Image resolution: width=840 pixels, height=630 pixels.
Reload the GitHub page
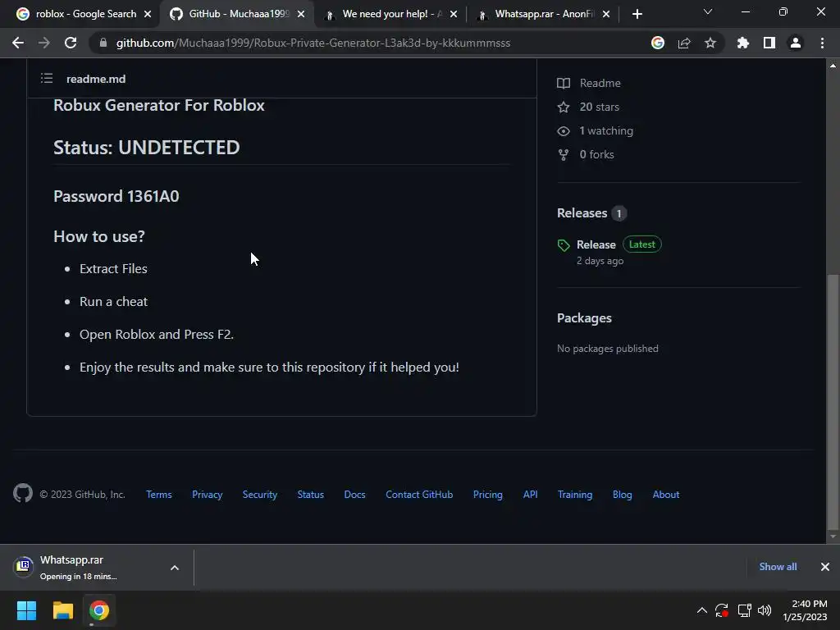tap(71, 43)
